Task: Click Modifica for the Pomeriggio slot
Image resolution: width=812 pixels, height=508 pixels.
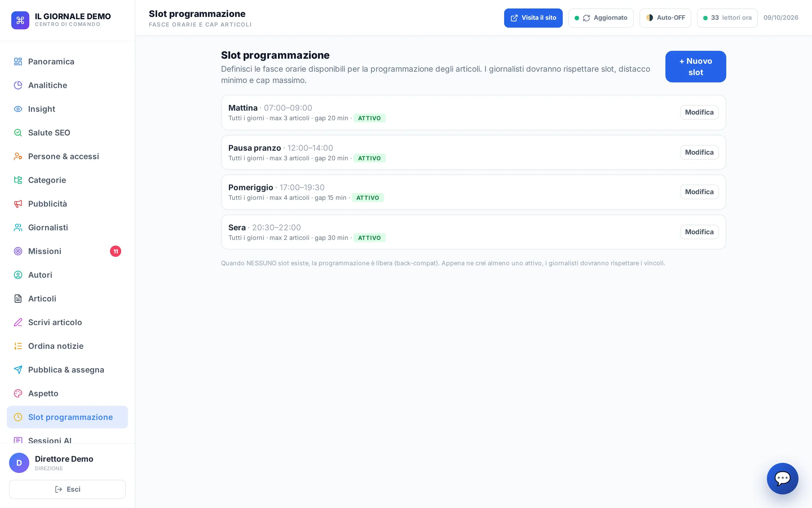Action: point(699,192)
